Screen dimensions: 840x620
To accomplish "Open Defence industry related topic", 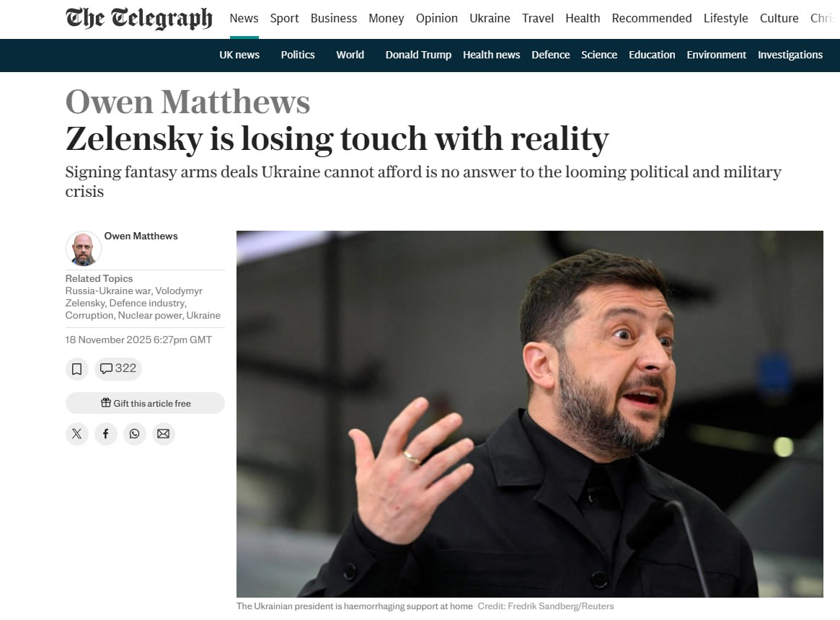I will tap(147, 303).
